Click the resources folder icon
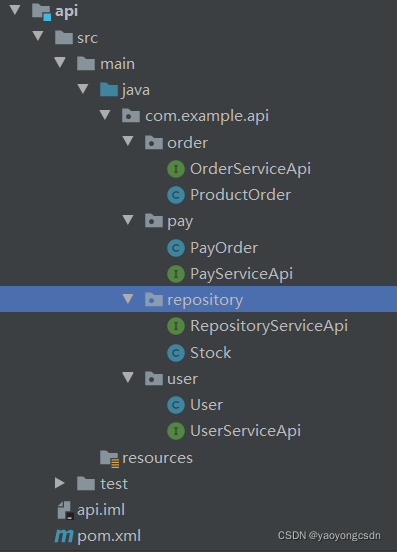The width and height of the screenshot is (397, 552). 109,458
